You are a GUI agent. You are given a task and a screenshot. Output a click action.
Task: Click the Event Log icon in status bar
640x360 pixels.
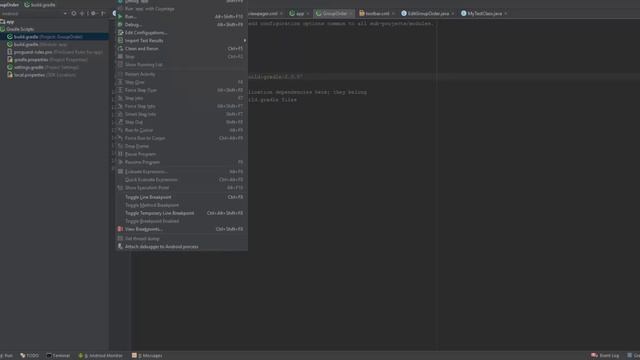click(594, 356)
